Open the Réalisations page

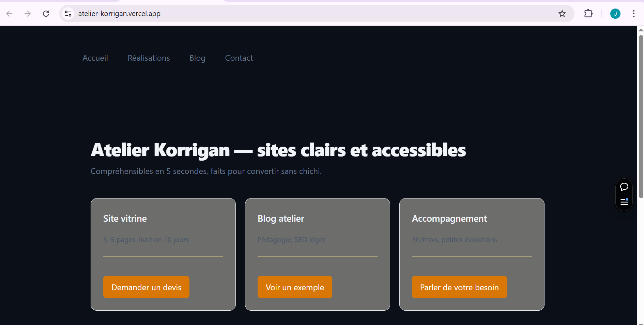click(x=149, y=58)
